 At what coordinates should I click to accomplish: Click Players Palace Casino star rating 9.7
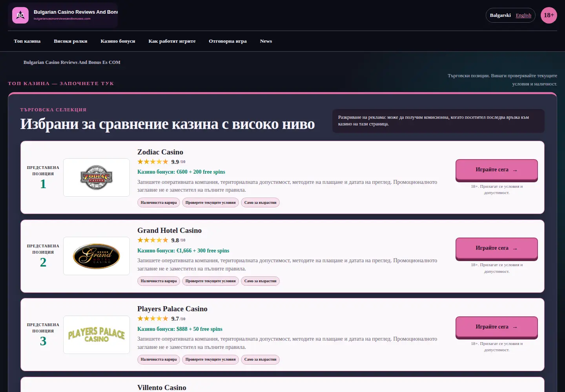tap(161, 319)
